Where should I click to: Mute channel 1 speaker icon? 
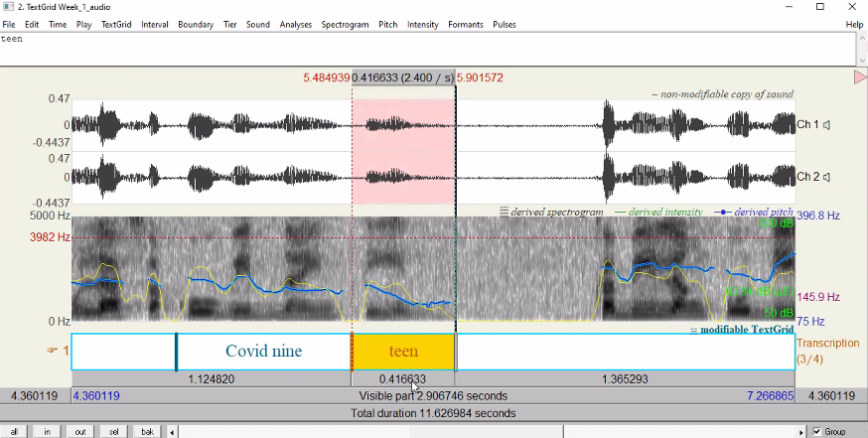(826, 125)
